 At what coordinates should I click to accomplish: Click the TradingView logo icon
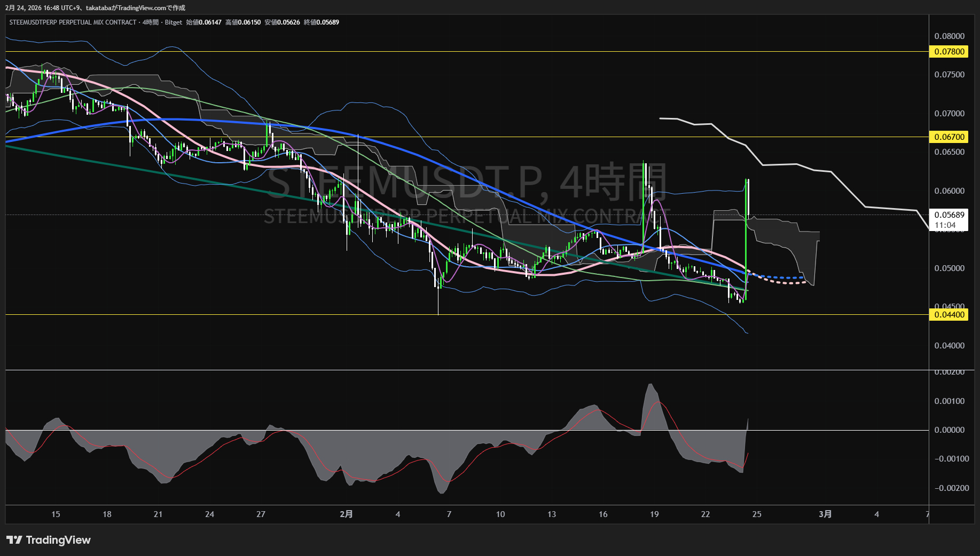(x=14, y=540)
